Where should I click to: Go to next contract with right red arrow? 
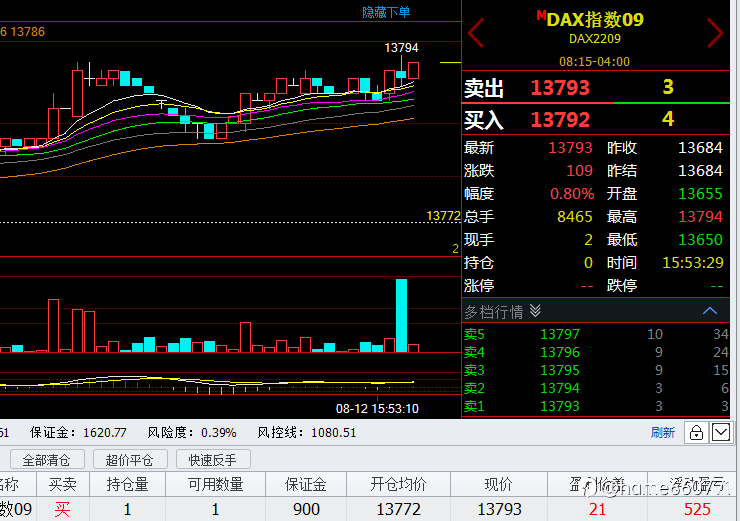(x=715, y=33)
